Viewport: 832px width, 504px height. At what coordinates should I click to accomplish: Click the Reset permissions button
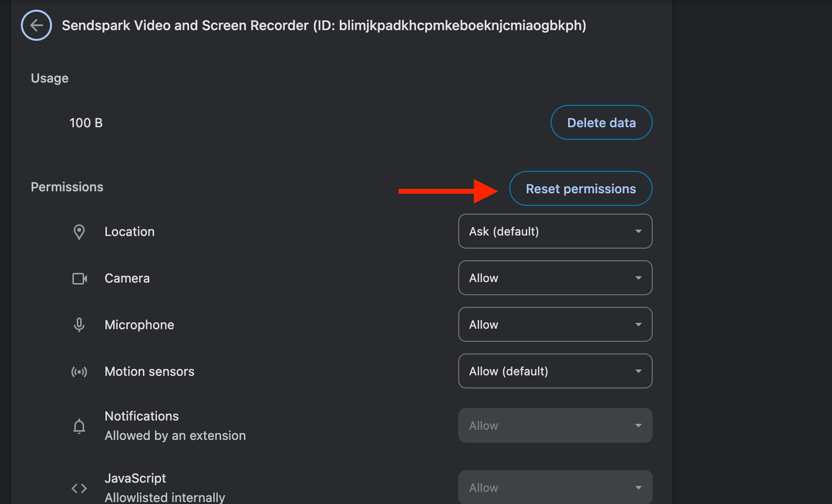point(581,188)
